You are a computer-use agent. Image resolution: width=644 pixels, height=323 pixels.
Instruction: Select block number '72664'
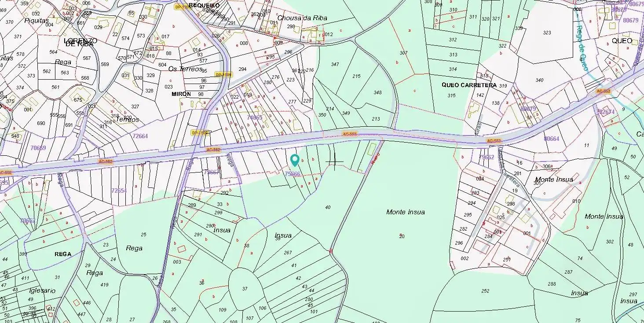140,136
